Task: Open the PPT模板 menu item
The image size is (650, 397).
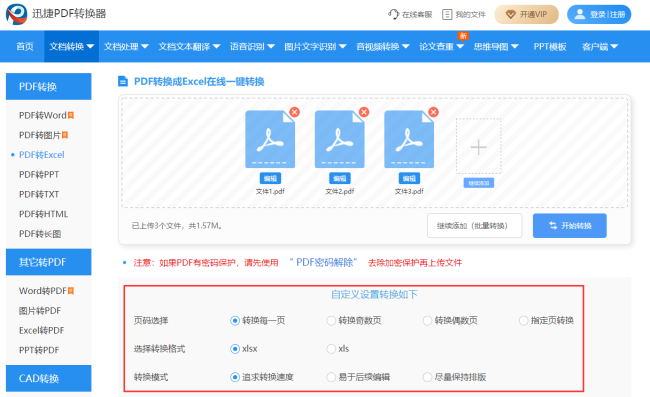Action: pos(550,46)
